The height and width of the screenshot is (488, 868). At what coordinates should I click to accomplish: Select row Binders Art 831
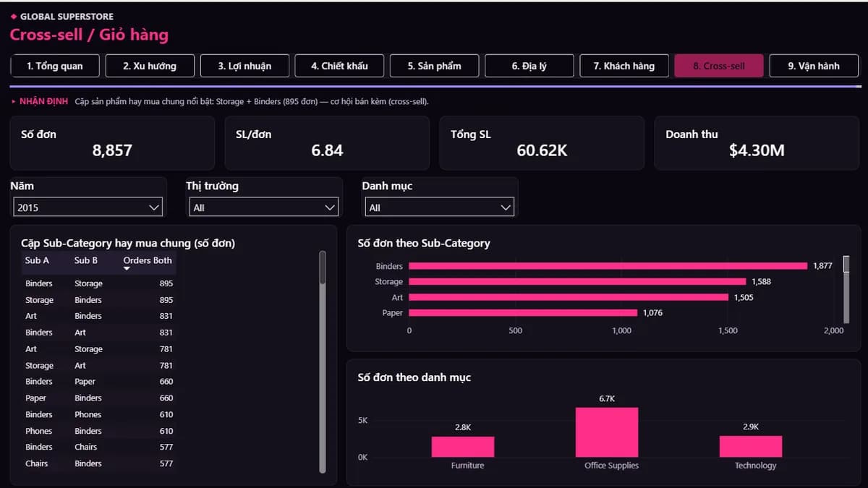[99, 333]
